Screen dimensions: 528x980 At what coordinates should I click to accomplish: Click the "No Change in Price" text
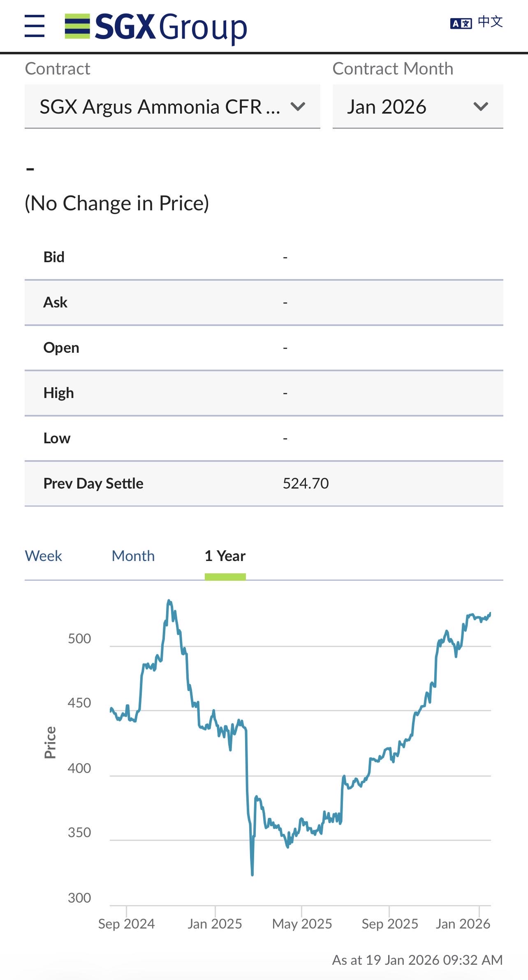pyautogui.click(x=117, y=203)
